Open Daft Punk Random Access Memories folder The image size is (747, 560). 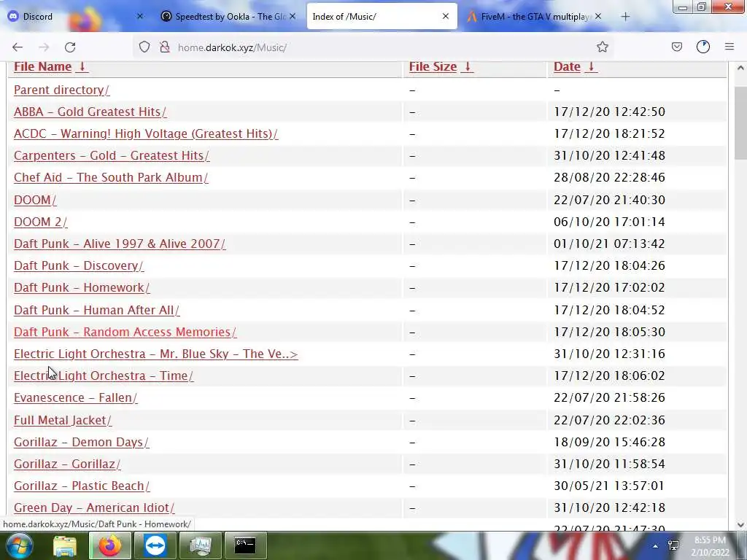pos(125,332)
